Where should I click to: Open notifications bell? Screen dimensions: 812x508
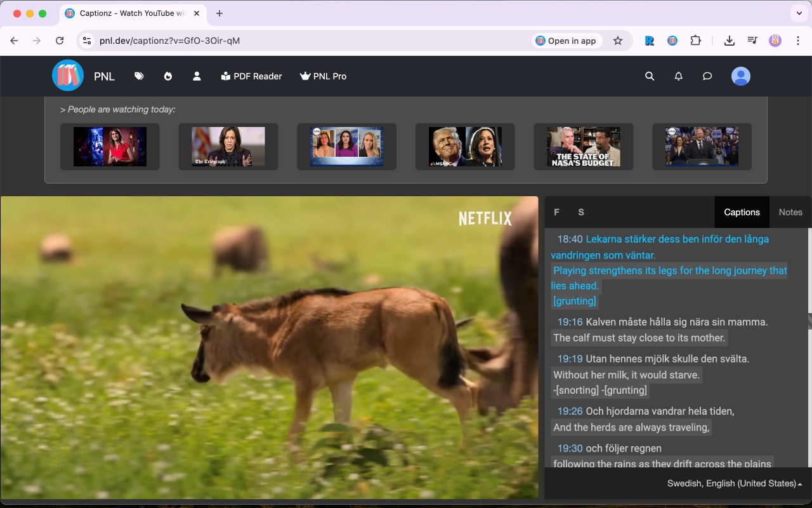pyautogui.click(x=679, y=76)
